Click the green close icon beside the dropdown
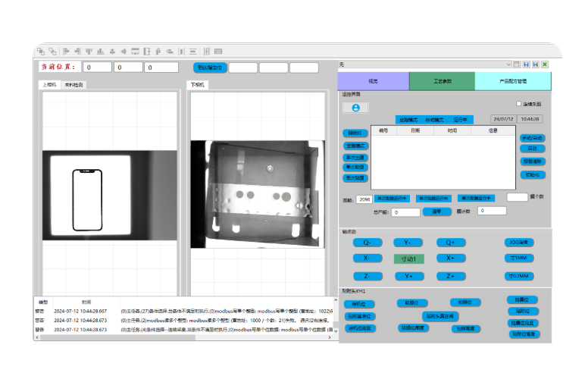Screen dimensions: 588x373 [x=544, y=65]
